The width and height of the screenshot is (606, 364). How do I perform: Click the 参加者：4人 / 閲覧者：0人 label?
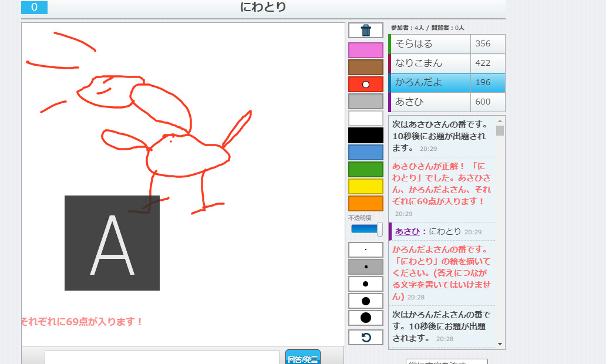(427, 28)
